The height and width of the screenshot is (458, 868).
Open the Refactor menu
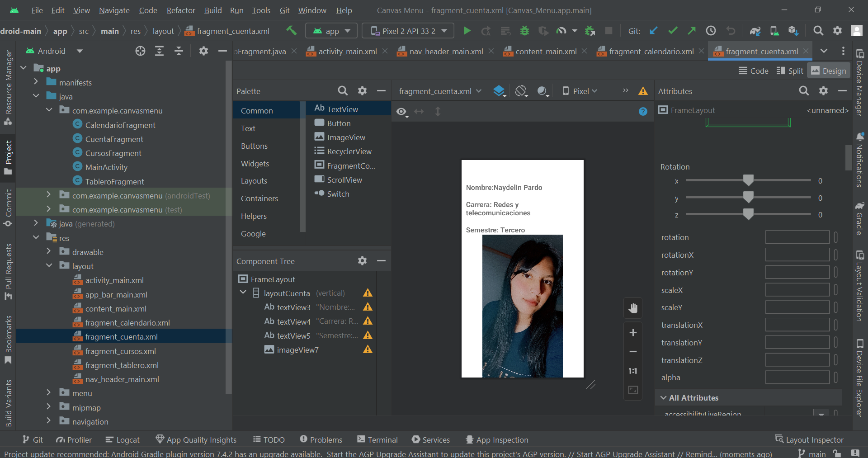pos(180,10)
